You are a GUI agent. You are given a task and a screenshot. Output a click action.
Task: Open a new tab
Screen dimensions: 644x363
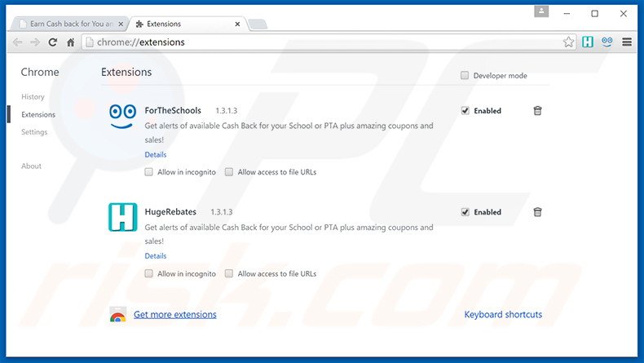[258, 24]
